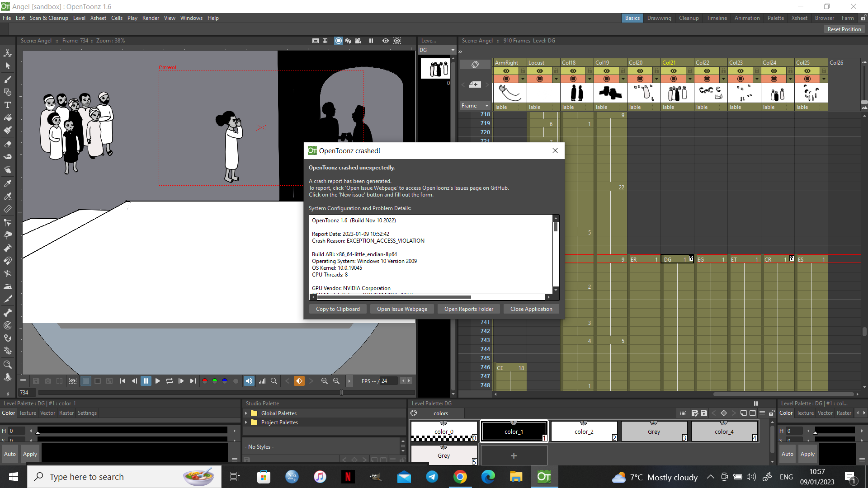Open the Frame dropdown in the Xsheet panel

[x=475, y=105]
